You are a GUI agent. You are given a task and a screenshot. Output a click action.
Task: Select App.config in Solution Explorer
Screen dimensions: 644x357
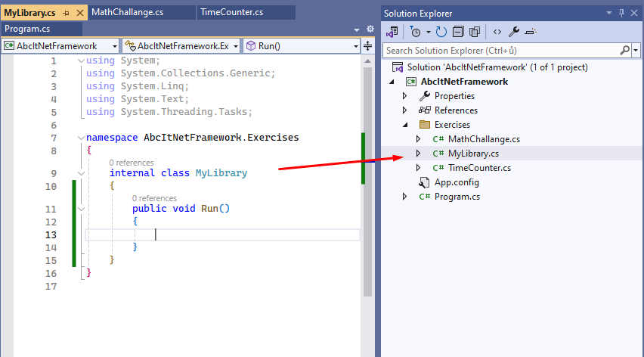pos(457,182)
